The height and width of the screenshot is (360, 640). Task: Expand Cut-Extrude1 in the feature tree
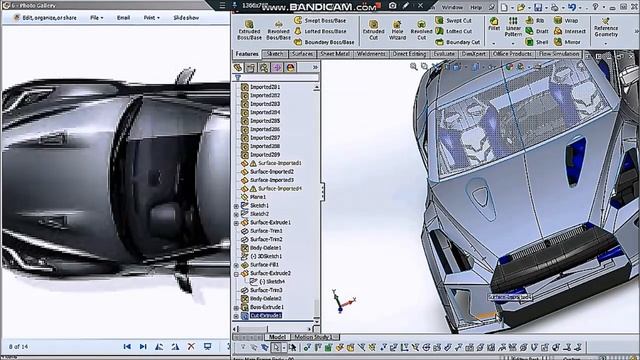(x=236, y=316)
